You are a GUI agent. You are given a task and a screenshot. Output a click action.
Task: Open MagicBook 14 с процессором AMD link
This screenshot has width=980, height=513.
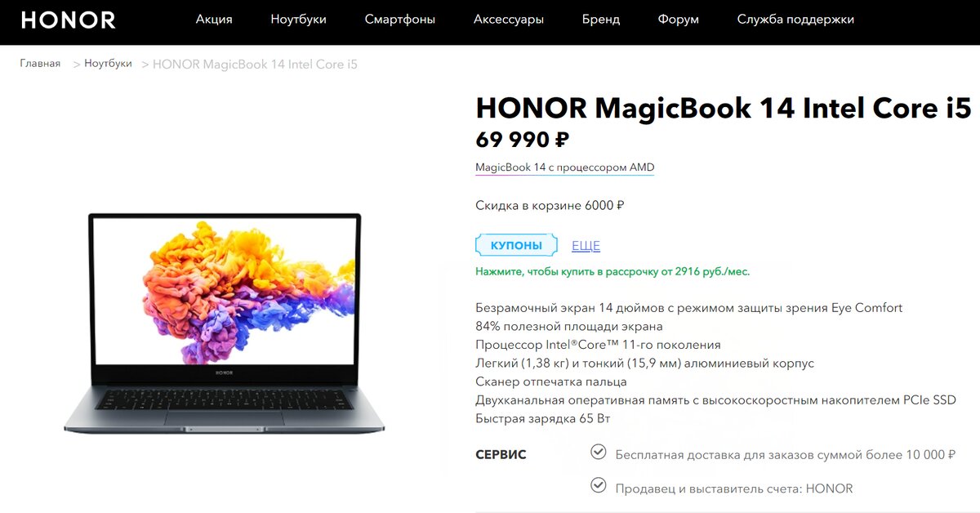[564, 167]
